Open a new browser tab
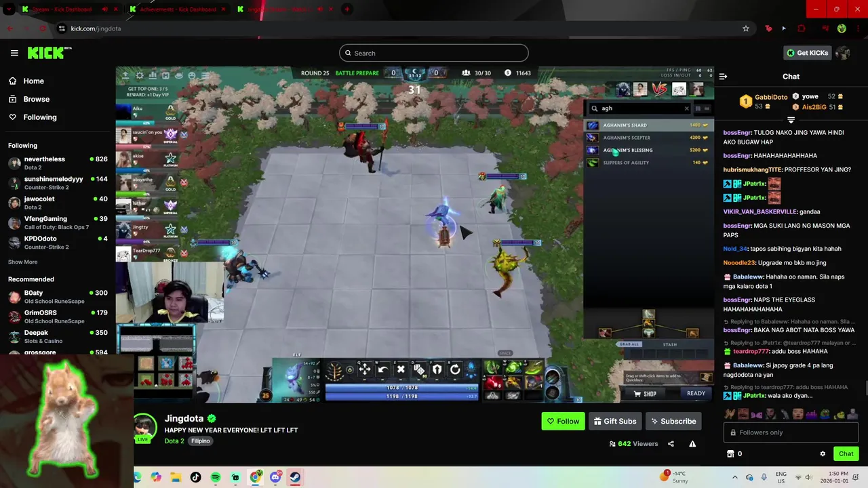868x488 pixels. point(347,9)
